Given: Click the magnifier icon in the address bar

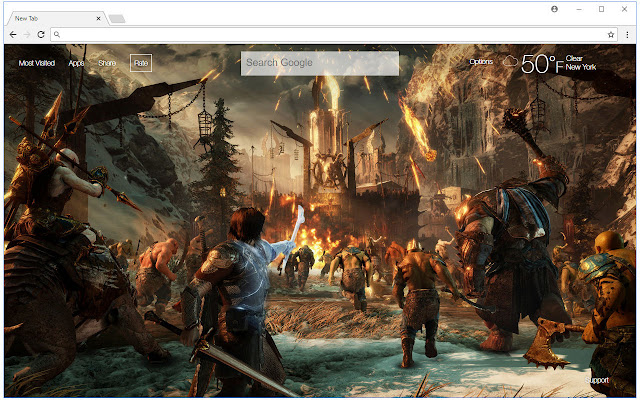Looking at the screenshot, I should click(x=57, y=35).
